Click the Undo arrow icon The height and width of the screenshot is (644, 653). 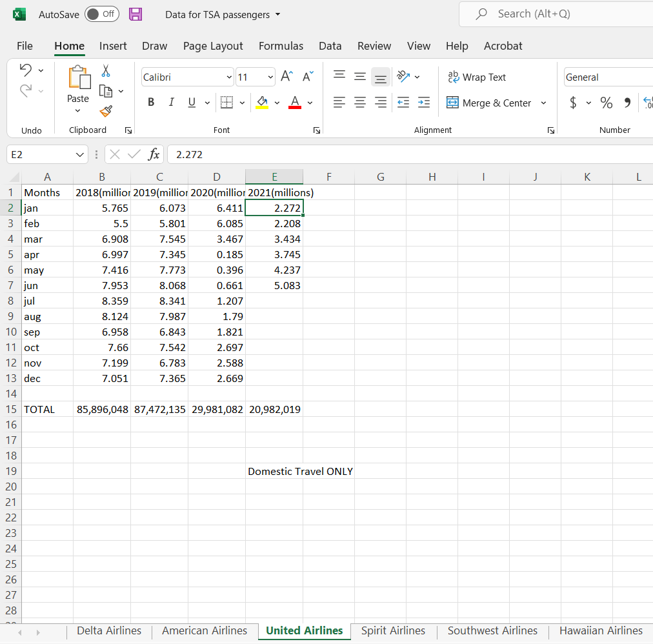(26, 70)
